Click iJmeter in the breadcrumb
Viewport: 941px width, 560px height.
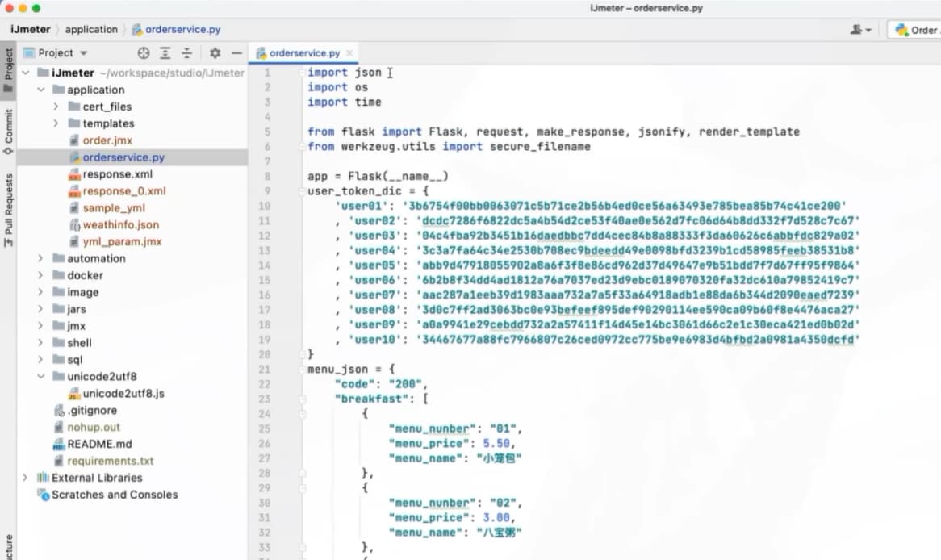coord(31,29)
